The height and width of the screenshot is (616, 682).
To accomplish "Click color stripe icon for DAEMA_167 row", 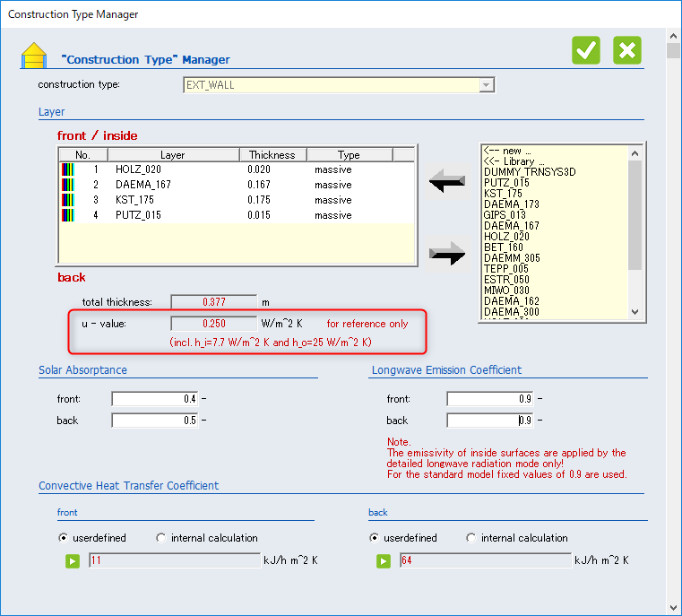I will pos(68,185).
